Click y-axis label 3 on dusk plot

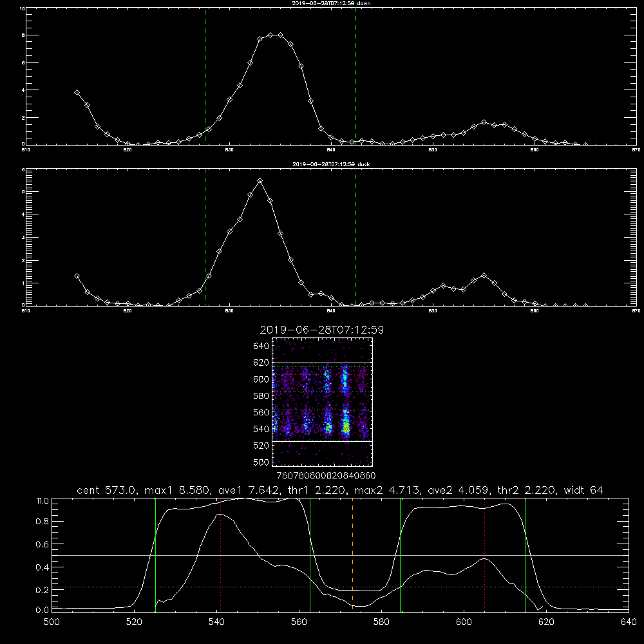point(23,238)
